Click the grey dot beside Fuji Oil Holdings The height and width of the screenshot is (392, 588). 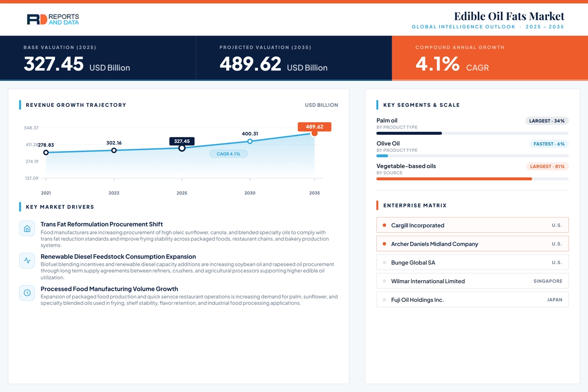pos(384,300)
